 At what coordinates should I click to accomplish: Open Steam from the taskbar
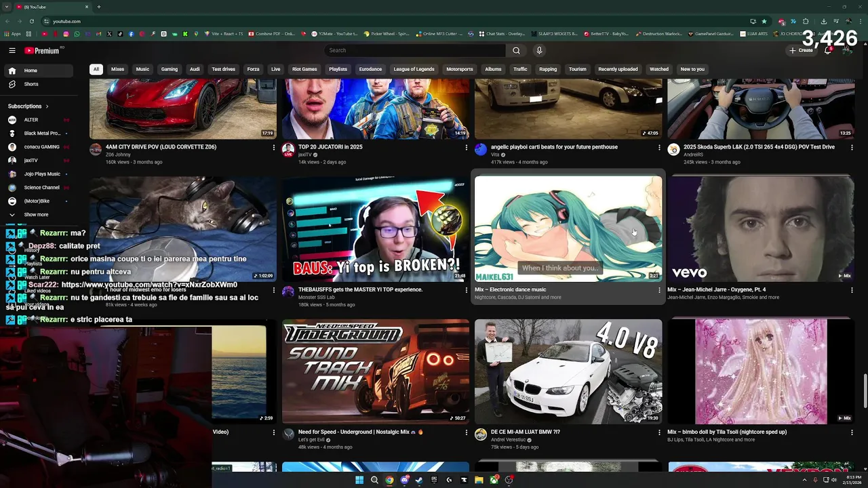[419, 480]
